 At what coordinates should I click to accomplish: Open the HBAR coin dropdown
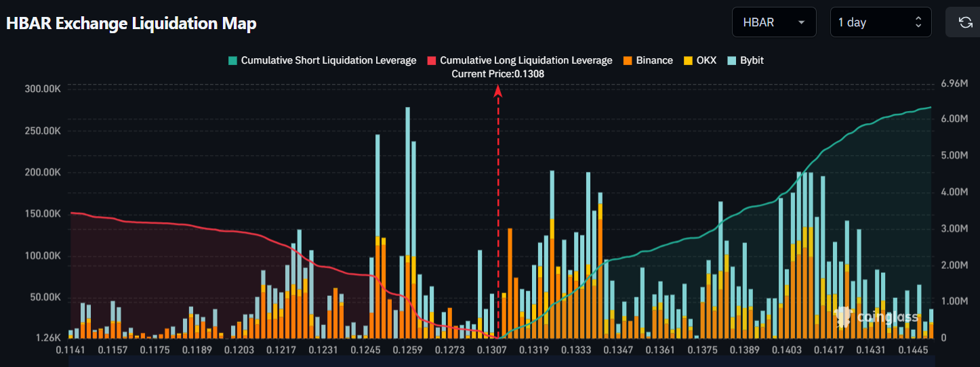click(x=773, y=22)
